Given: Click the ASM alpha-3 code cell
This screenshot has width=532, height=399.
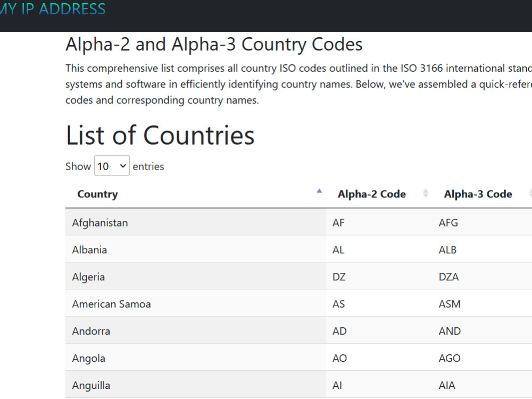Looking at the screenshot, I should tap(482, 304).
